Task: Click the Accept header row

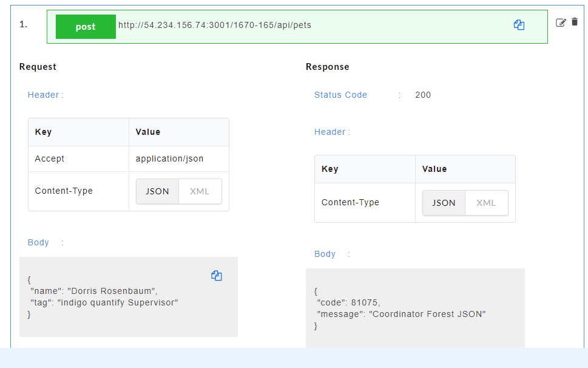Action: [x=78, y=158]
